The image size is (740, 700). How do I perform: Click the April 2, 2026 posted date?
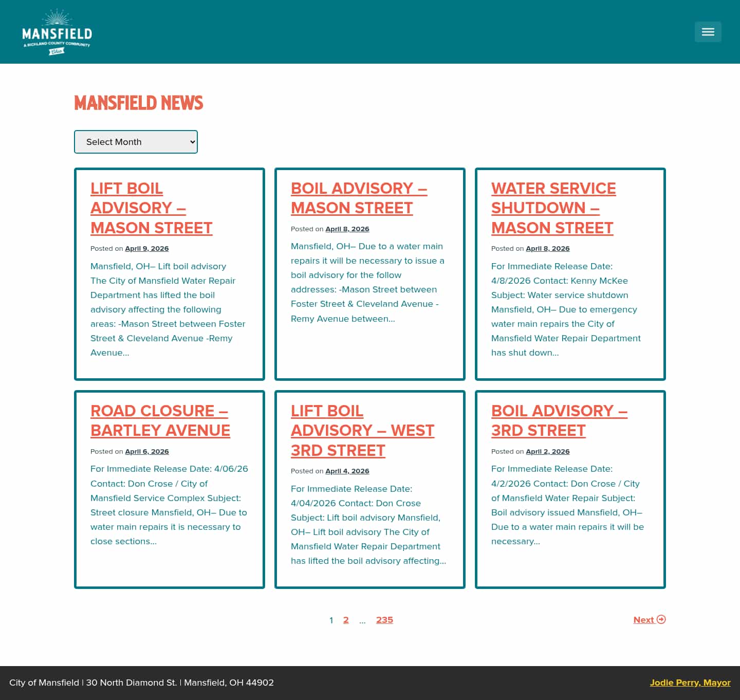(548, 451)
